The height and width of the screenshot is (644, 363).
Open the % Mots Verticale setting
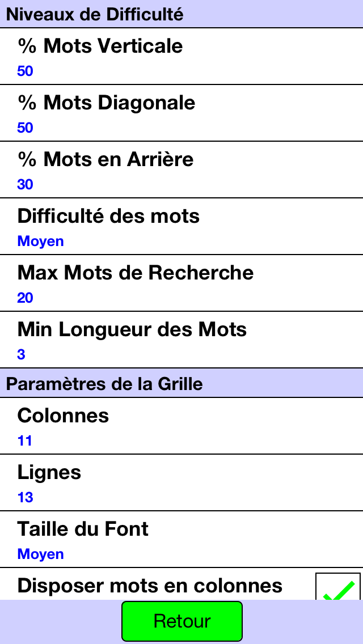pos(181,56)
